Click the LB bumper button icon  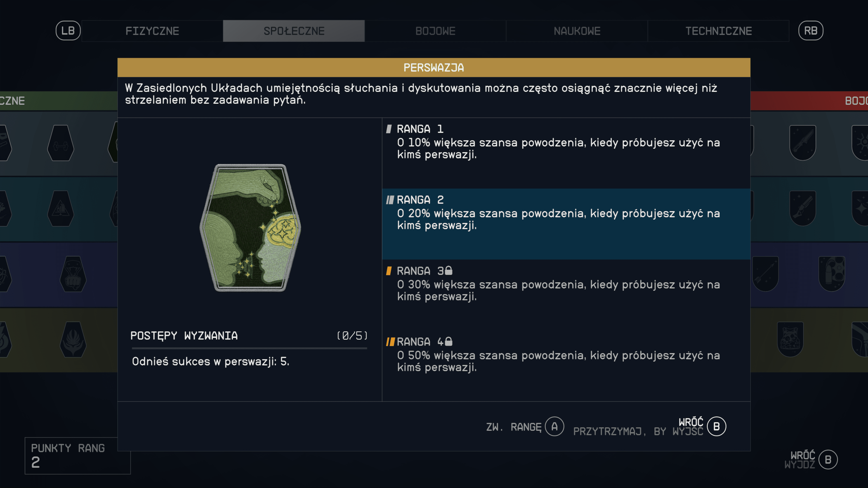click(68, 31)
